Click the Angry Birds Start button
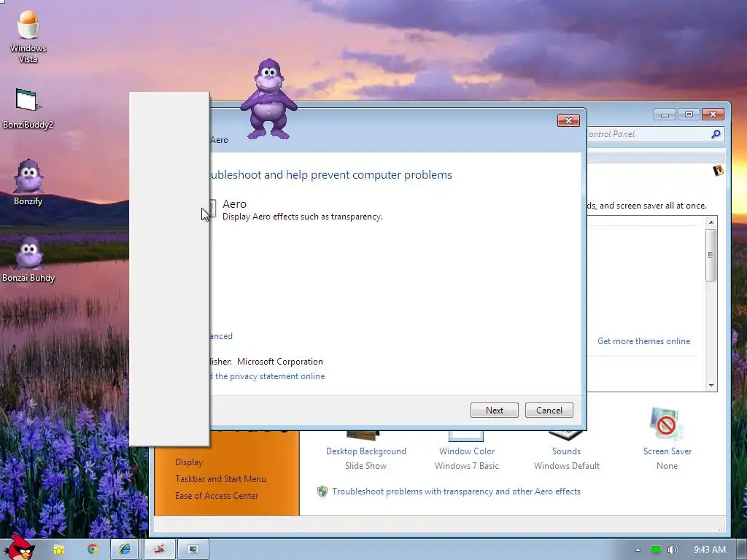Screen dimensions: 747x560 tap(20, 548)
